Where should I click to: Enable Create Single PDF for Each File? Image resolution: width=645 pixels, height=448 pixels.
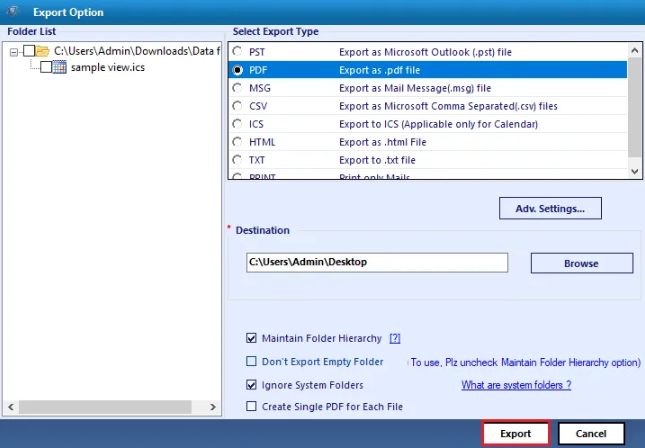coord(252,406)
